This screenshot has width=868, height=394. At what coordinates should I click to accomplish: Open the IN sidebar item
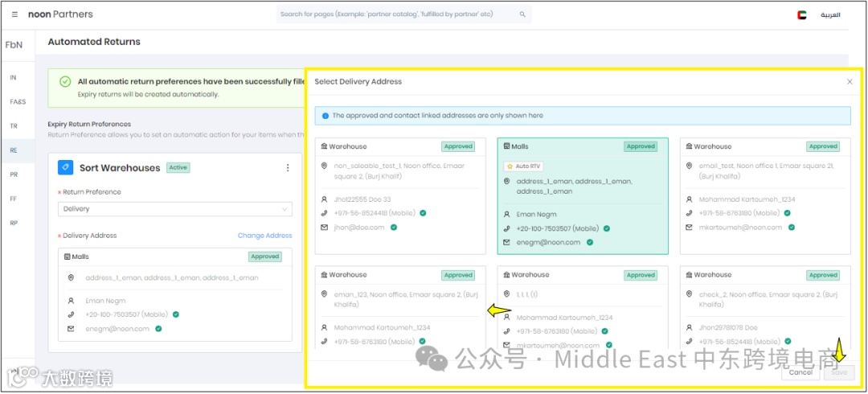(x=14, y=77)
